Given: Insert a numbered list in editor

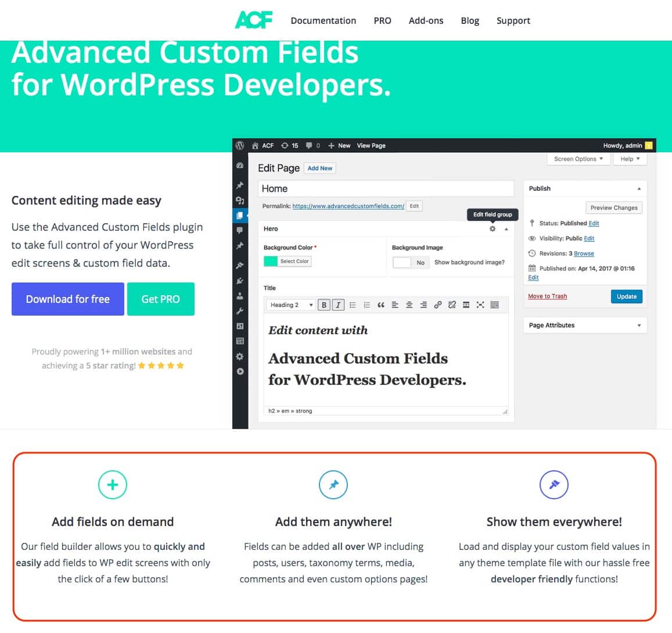Looking at the screenshot, I should click(x=367, y=305).
